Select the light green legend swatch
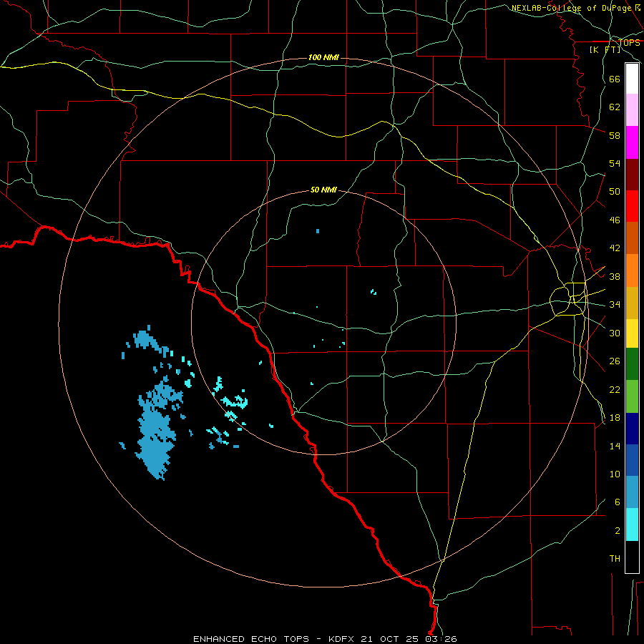 click(x=632, y=396)
